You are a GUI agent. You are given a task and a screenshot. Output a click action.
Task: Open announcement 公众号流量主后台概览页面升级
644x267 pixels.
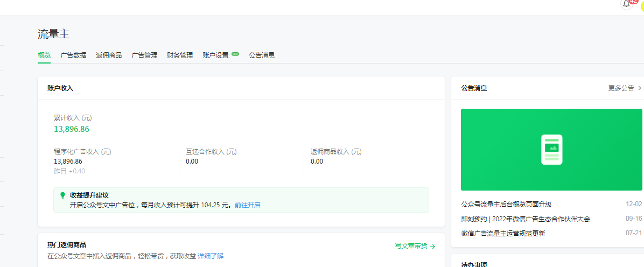click(x=506, y=204)
